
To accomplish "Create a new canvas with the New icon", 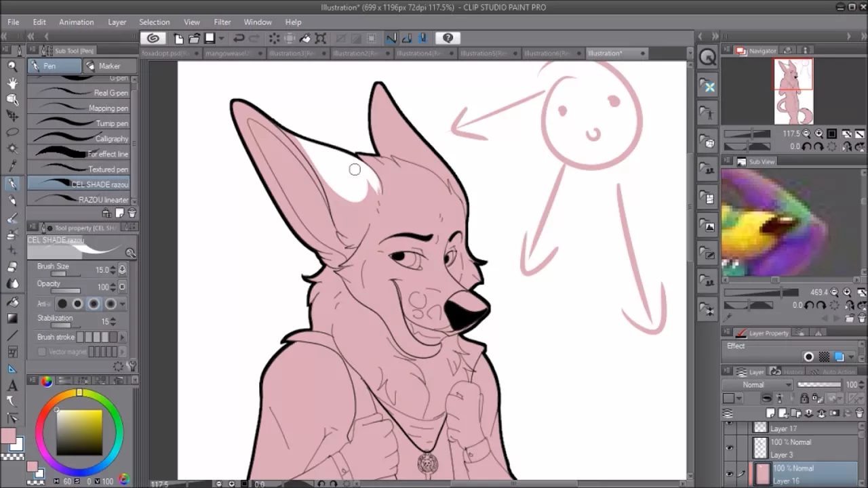I will tap(179, 39).
